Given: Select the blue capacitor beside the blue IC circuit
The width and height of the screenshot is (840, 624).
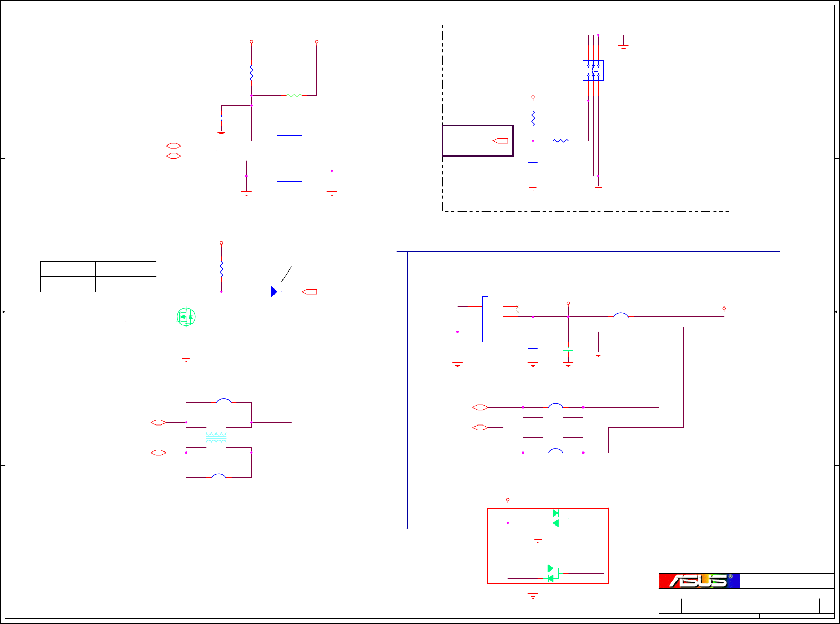Looking at the screenshot, I should [221, 118].
